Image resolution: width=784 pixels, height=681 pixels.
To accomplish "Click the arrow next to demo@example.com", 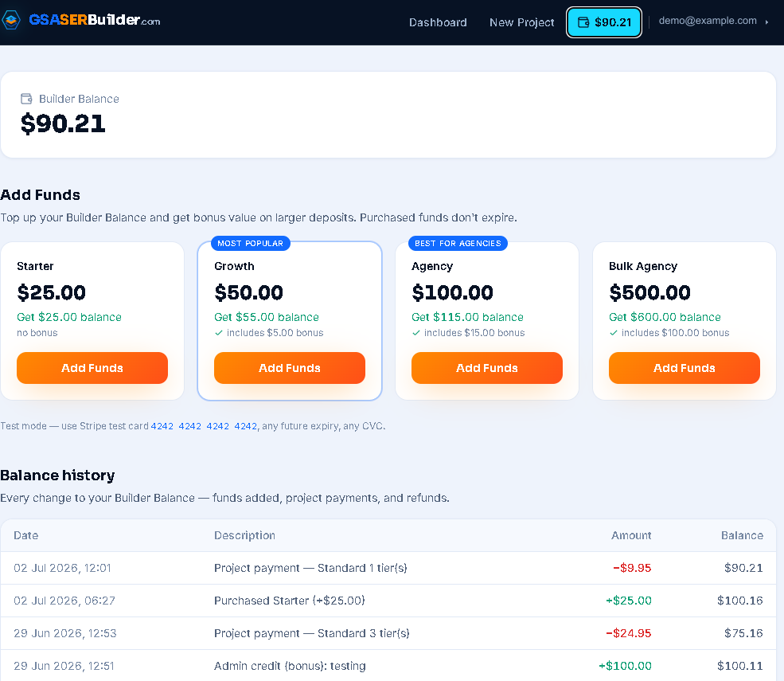I will point(766,22).
